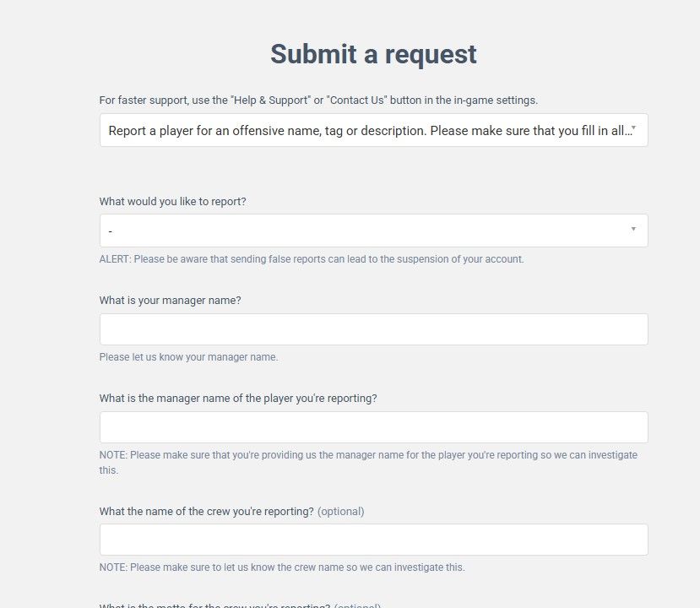
Task: Click the "What would you like to report?" label
Action: 172,202
